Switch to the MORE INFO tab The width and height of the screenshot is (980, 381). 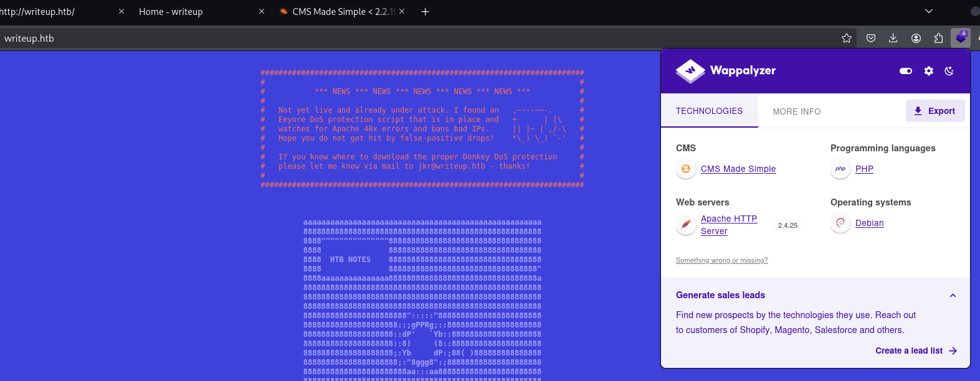[x=796, y=111]
